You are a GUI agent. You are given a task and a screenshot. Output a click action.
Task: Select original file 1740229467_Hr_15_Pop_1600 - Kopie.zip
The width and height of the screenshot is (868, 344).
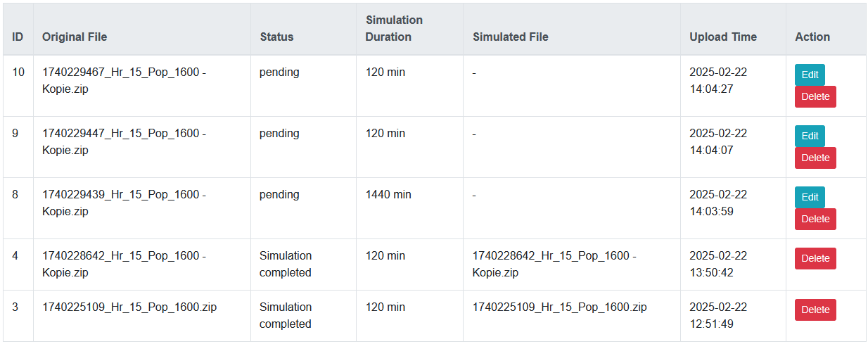(124, 80)
